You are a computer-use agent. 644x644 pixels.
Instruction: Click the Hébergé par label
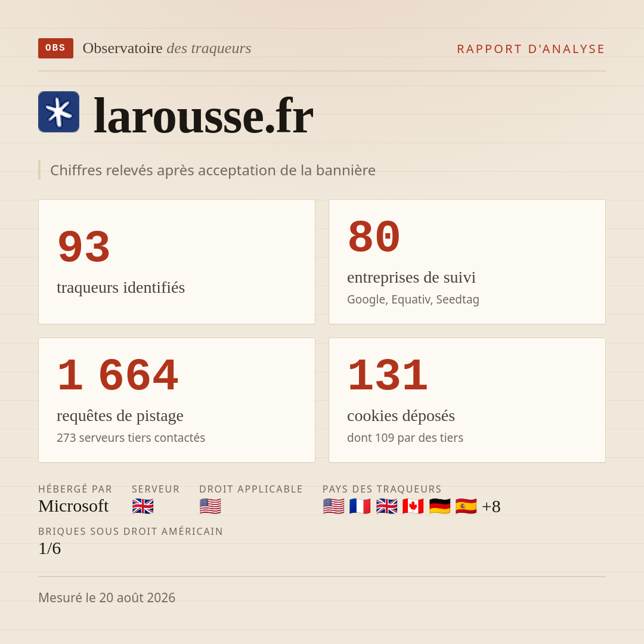pos(75,489)
